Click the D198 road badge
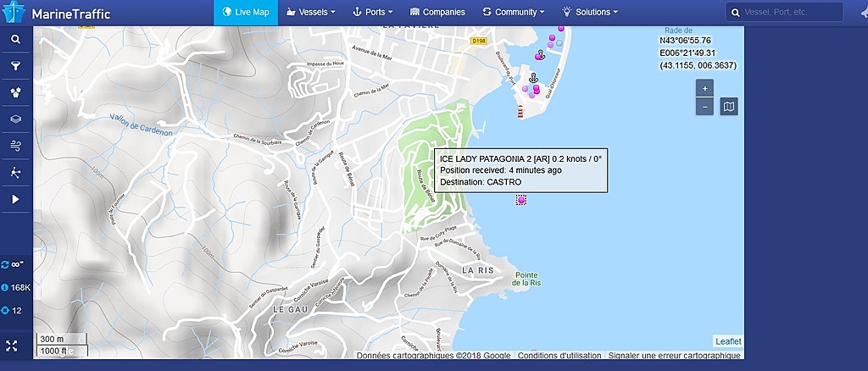The image size is (868, 371). (x=478, y=41)
